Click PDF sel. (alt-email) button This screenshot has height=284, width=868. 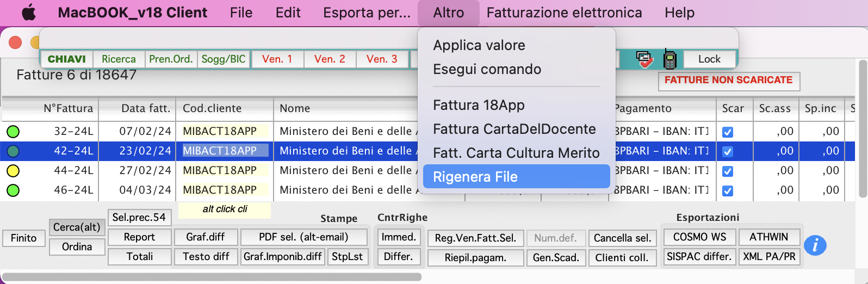(x=303, y=237)
